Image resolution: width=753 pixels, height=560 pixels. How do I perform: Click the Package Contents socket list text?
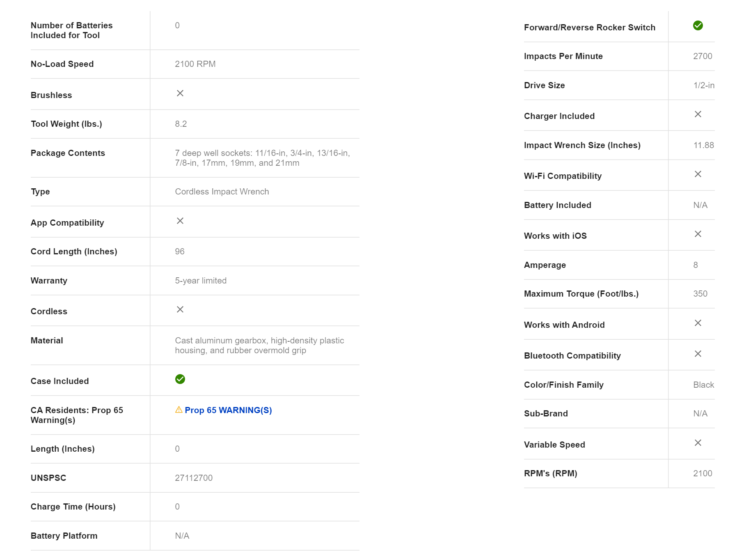[x=262, y=158]
